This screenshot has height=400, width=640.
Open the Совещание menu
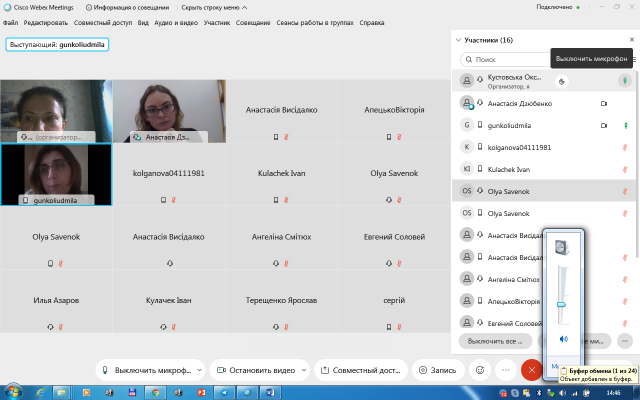tap(253, 23)
